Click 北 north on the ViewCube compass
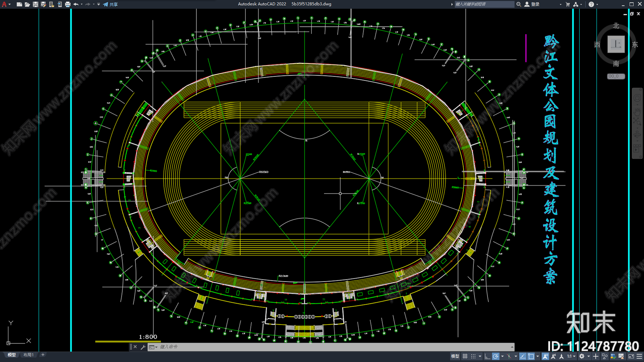The width and height of the screenshot is (644, 362). 616,26
